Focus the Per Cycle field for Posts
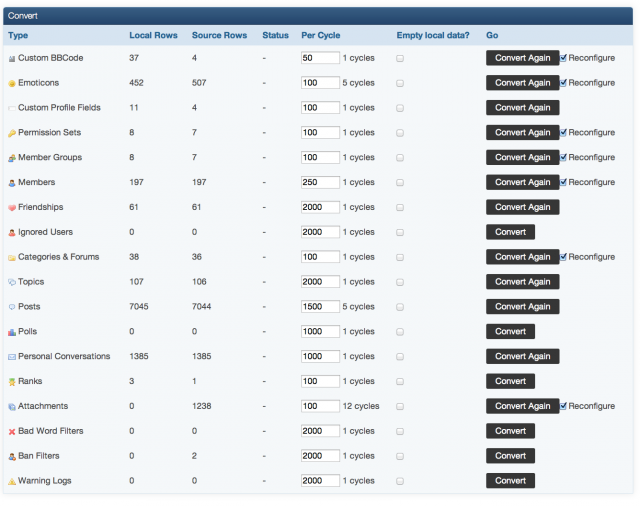The height and width of the screenshot is (506, 640). [x=320, y=307]
